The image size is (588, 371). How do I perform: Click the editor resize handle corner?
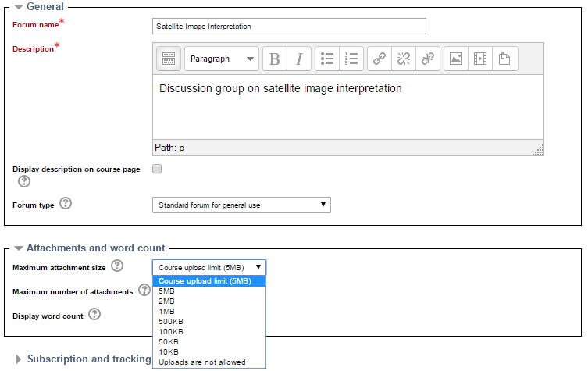539,151
